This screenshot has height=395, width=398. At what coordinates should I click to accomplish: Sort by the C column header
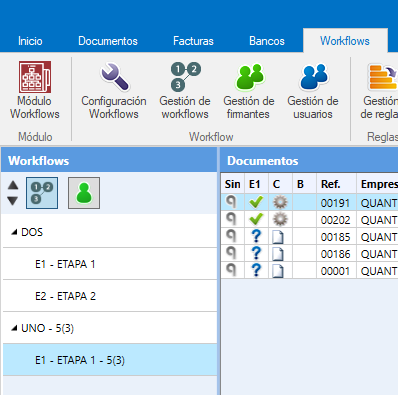(280, 184)
